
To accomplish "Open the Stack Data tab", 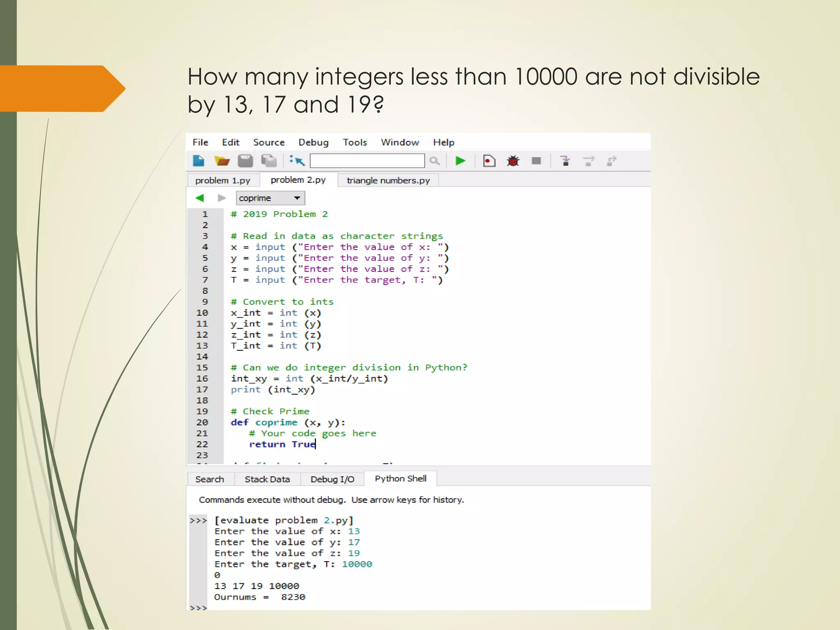I will coord(267,479).
